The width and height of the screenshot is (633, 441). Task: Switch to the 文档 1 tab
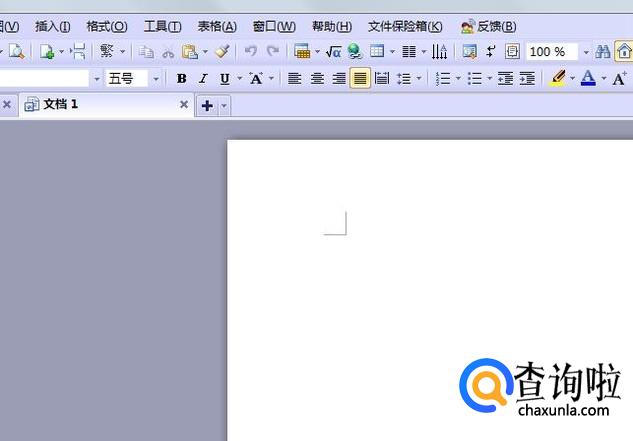click(x=107, y=105)
